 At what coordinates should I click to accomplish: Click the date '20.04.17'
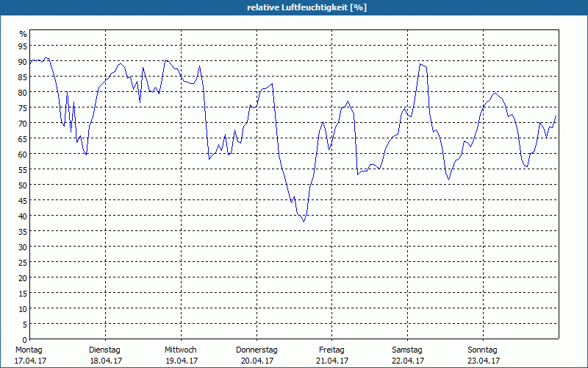[257, 361]
